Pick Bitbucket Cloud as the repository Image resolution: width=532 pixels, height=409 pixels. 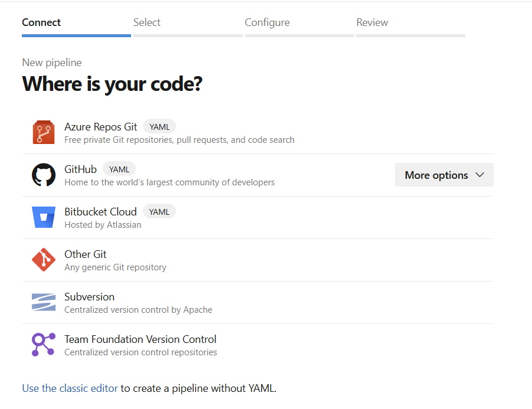tap(100, 212)
